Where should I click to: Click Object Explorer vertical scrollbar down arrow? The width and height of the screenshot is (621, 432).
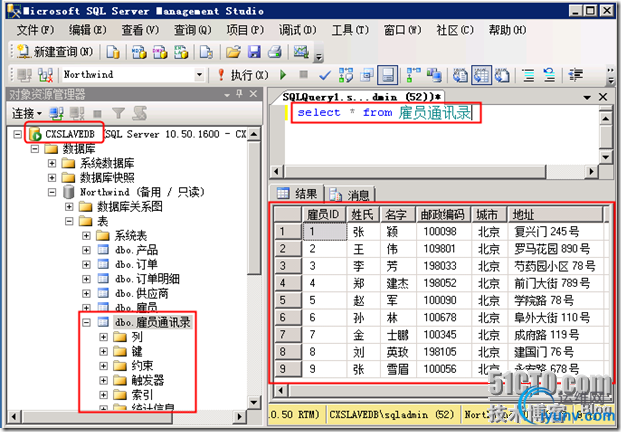[254, 403]
